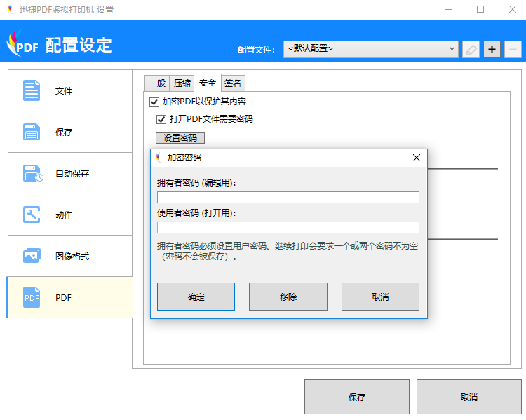Confirm the password with 确定
This screenshot has width=526, height=420.
[x=196, y=297]
